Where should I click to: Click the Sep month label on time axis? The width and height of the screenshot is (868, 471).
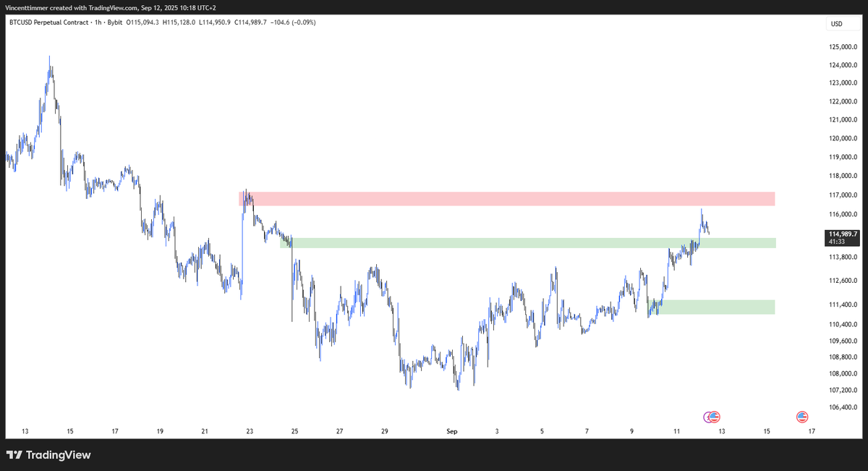452,432
